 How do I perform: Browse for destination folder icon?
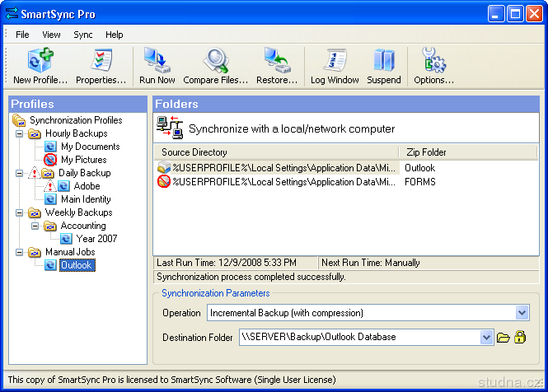504,337
